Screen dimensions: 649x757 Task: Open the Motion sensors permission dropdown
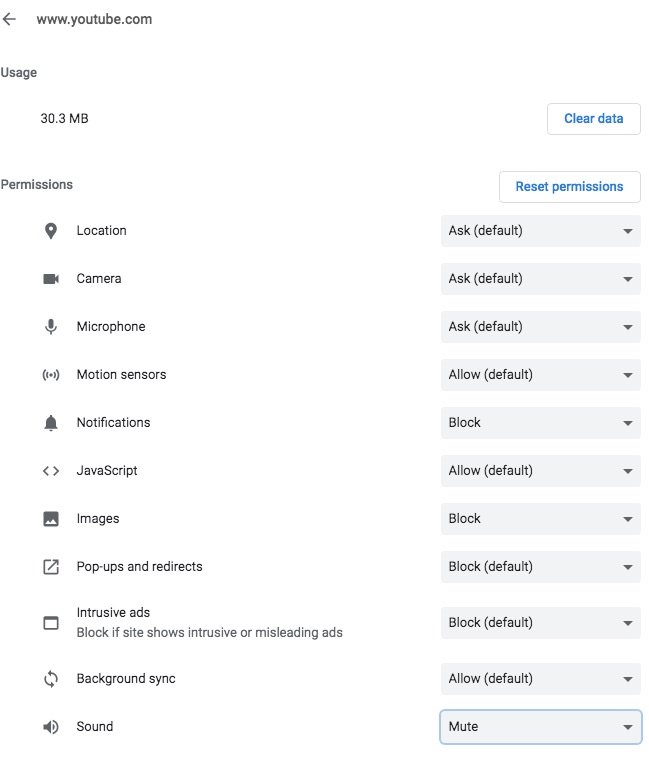(x=540, y=375)
